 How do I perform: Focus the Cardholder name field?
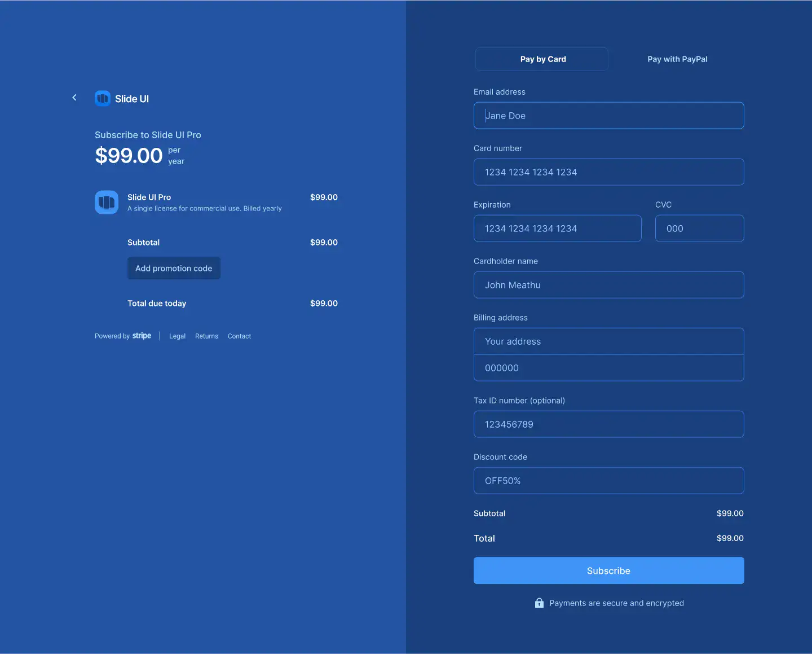(x=609, y=285)
